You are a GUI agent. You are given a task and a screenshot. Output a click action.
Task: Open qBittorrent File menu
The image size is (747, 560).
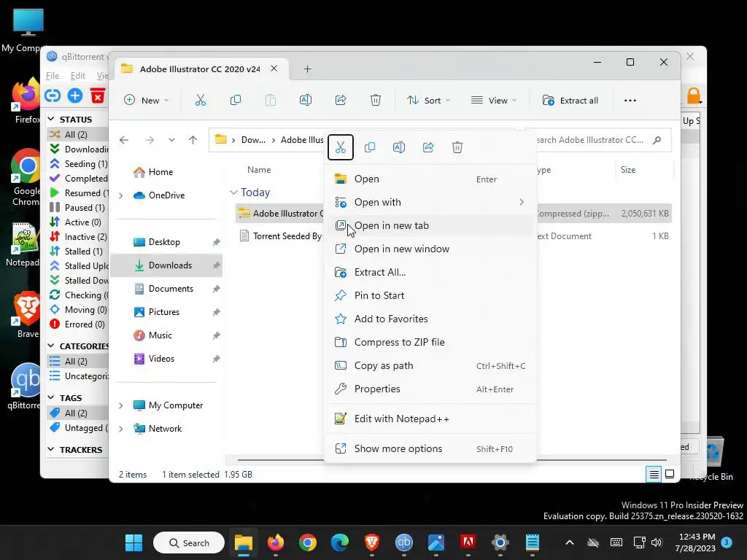click(x=53, y=76)
